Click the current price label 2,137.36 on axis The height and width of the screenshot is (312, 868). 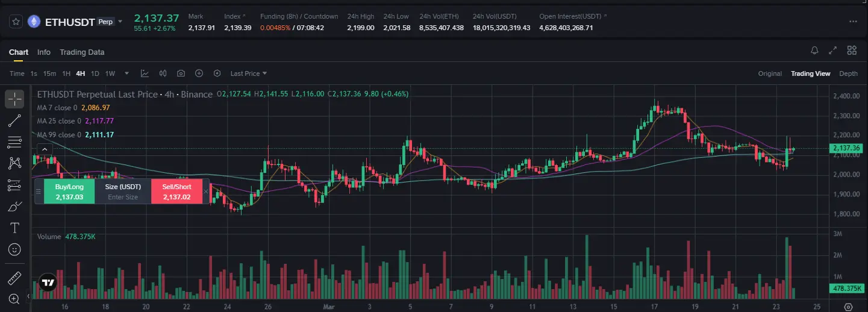[845, 148]
